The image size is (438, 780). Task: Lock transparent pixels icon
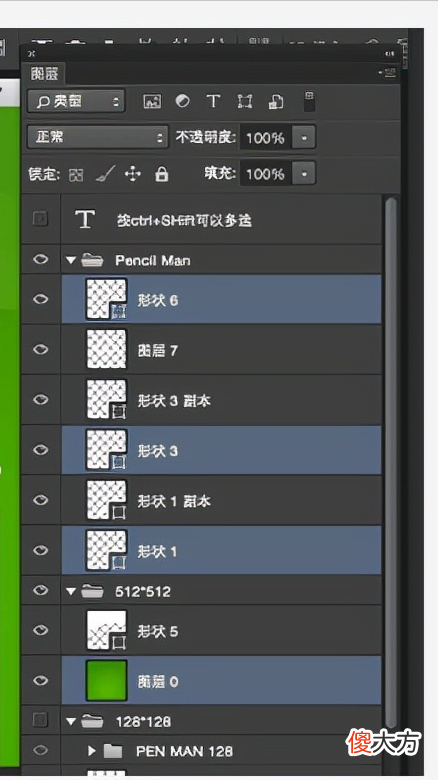[76, 175]
